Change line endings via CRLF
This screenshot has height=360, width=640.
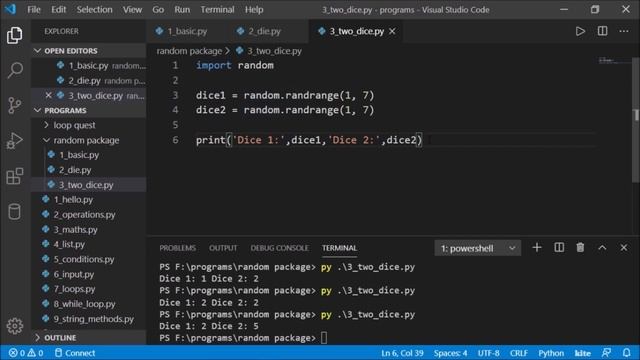(x=518, y=353)
